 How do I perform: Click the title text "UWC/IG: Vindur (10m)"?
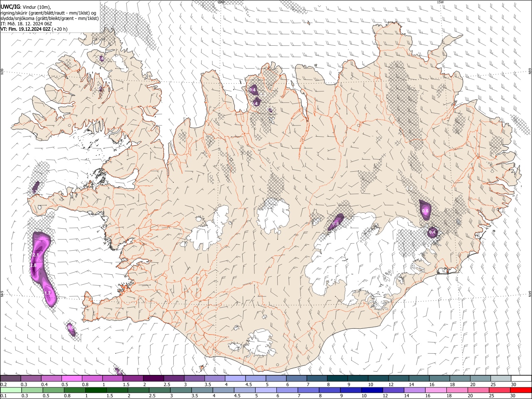26,7
